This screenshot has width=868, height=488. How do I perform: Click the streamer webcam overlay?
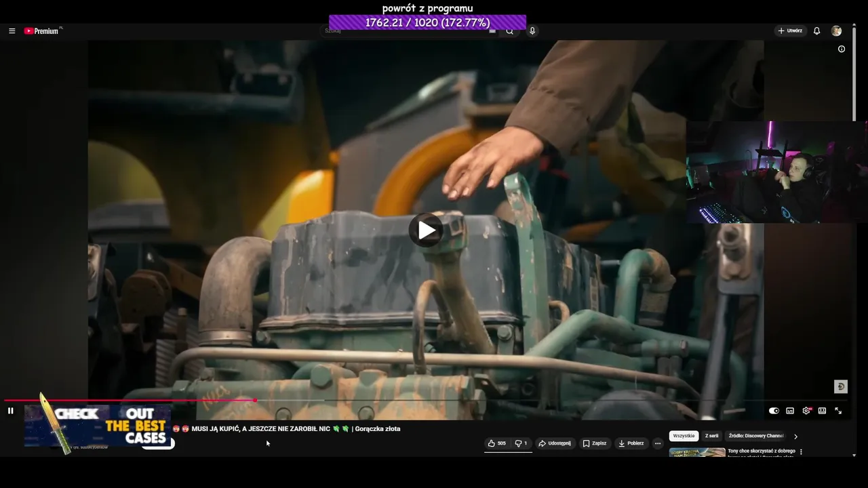point(776,172)
